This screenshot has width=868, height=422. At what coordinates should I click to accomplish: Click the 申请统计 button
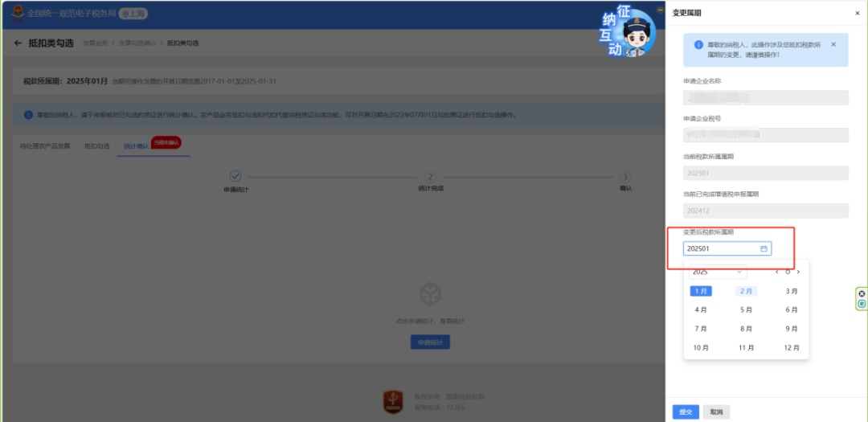(x=430, y=342)
